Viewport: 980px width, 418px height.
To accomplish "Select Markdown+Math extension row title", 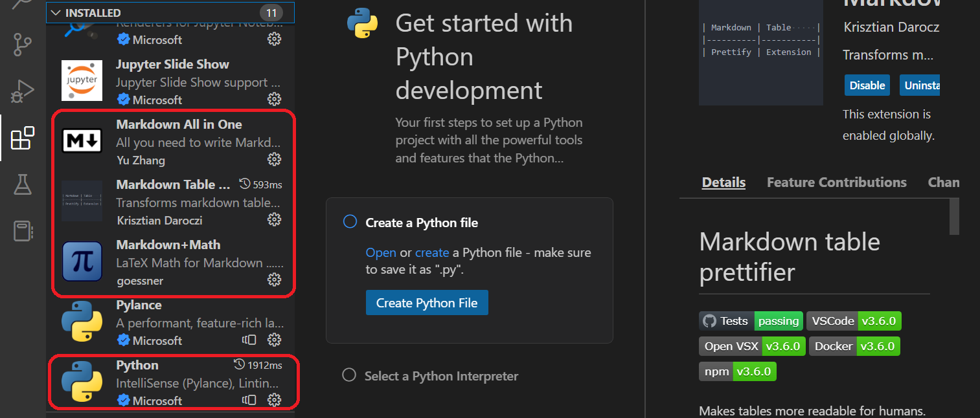I will tap(168, 245).
